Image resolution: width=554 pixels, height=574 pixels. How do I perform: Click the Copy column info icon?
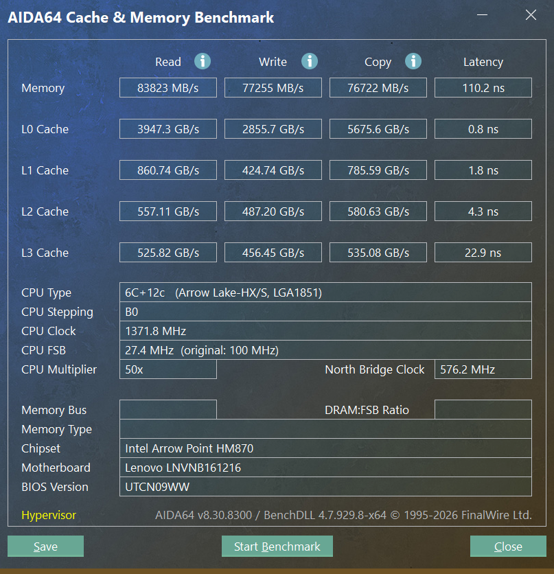413,61
